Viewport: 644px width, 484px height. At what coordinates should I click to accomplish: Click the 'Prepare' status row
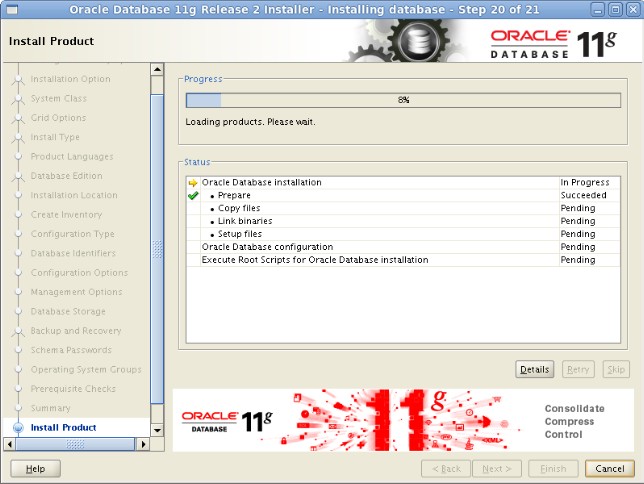pyautogui.click(x=403, y=196)
